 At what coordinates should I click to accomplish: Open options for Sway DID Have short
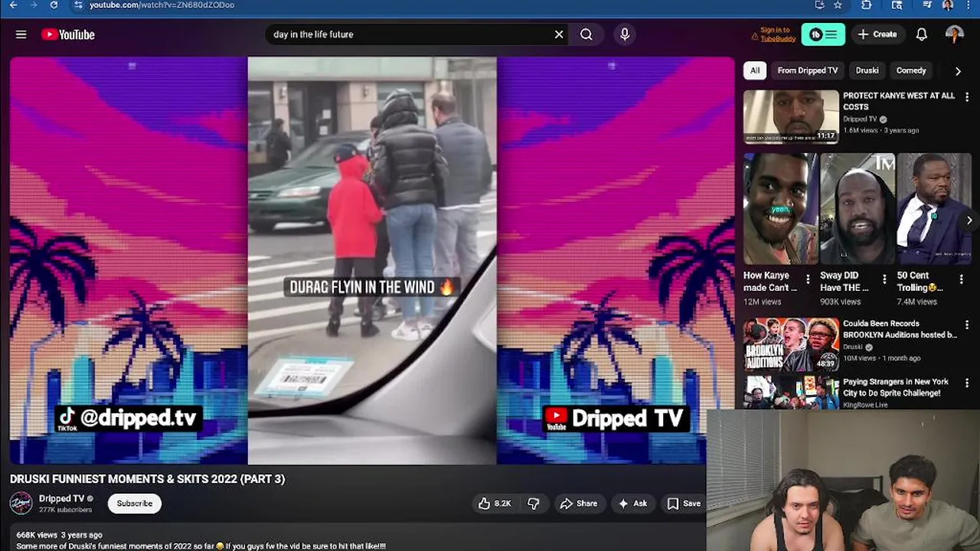(x=884, y=279)
